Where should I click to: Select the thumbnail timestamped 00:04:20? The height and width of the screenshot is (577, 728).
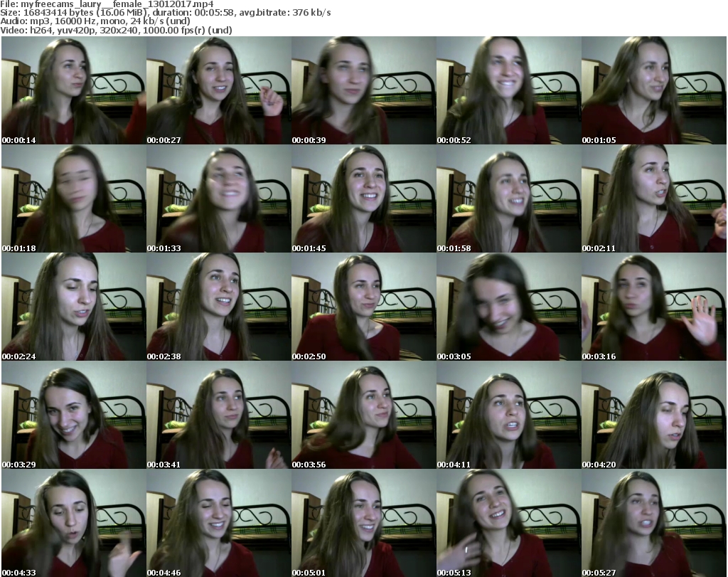[x=654, y=415]
